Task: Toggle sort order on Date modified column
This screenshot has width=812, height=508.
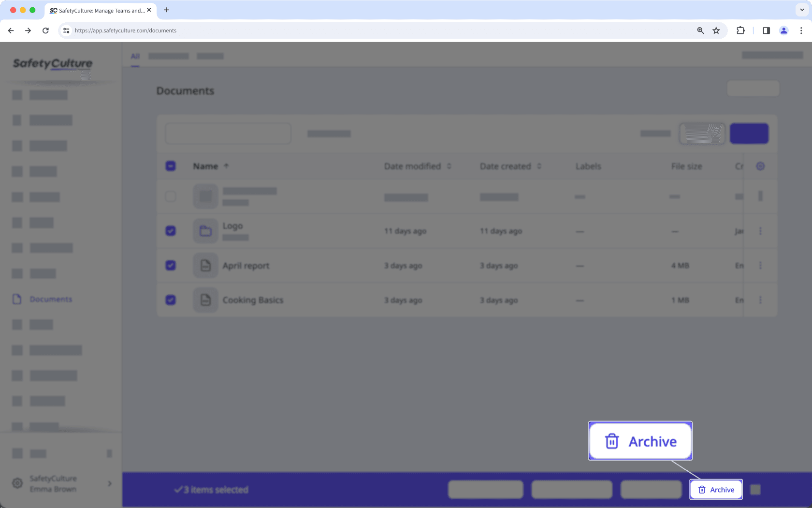Action: (449, 166)
